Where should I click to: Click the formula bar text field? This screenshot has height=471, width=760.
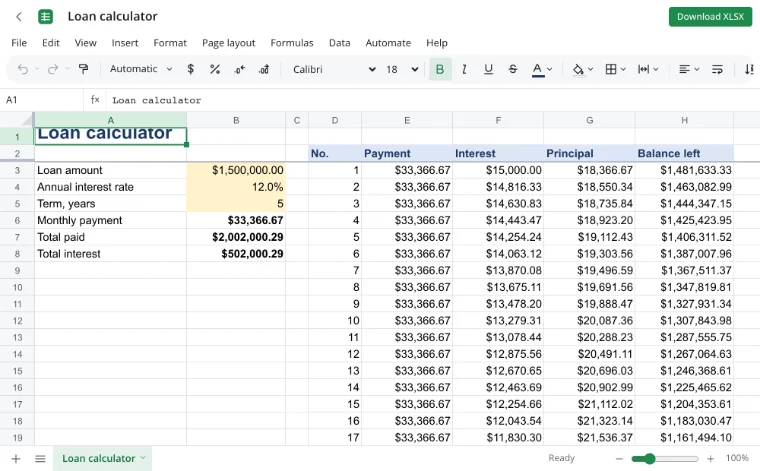coord(431,100)
